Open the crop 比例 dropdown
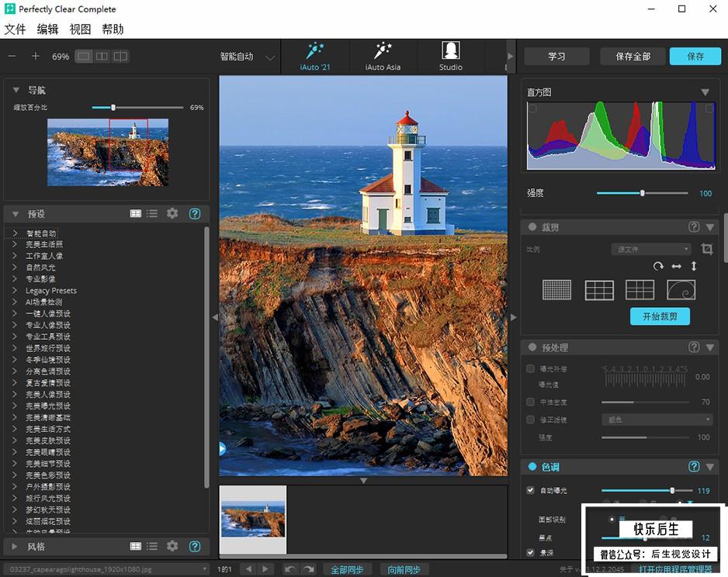728x577 pixels. click(651, 249)
